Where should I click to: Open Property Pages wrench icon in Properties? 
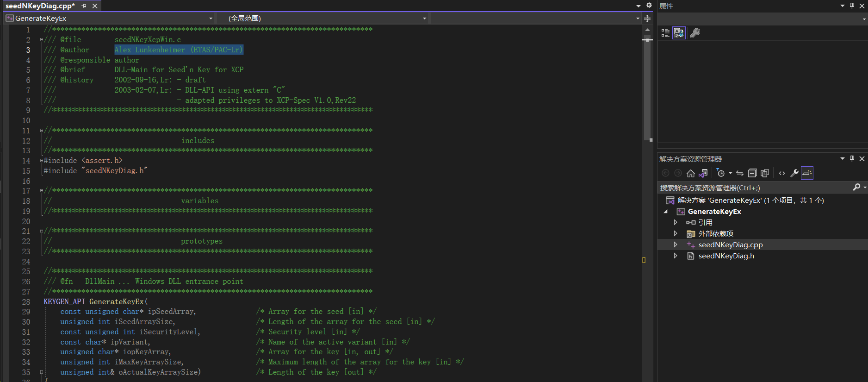[694, 33]
